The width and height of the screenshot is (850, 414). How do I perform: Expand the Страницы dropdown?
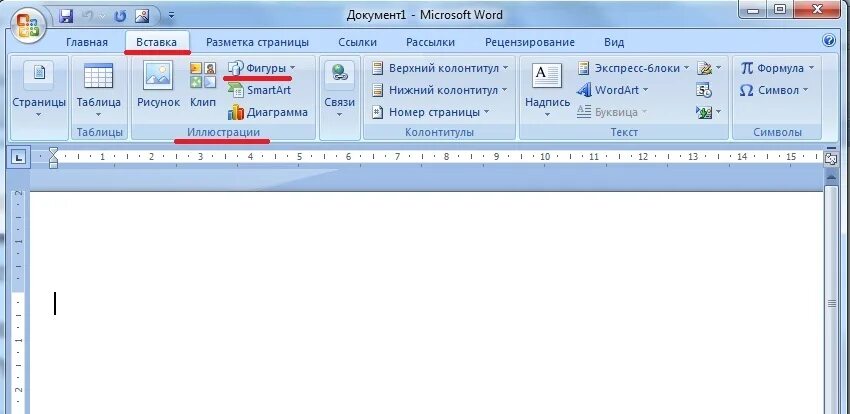coord(39,91)
